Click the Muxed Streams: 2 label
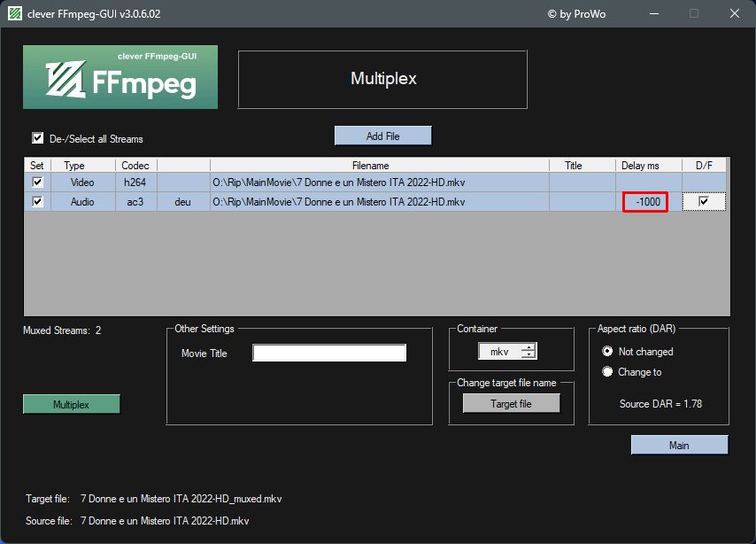The width and height of the screenshot is (756, 544). 62,330
